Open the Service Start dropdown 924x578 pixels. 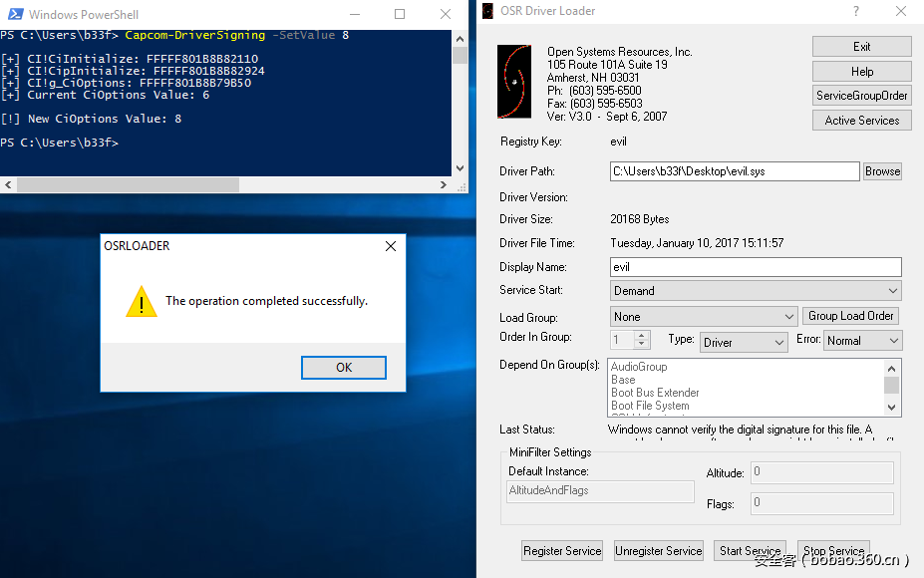click(756, 291)
